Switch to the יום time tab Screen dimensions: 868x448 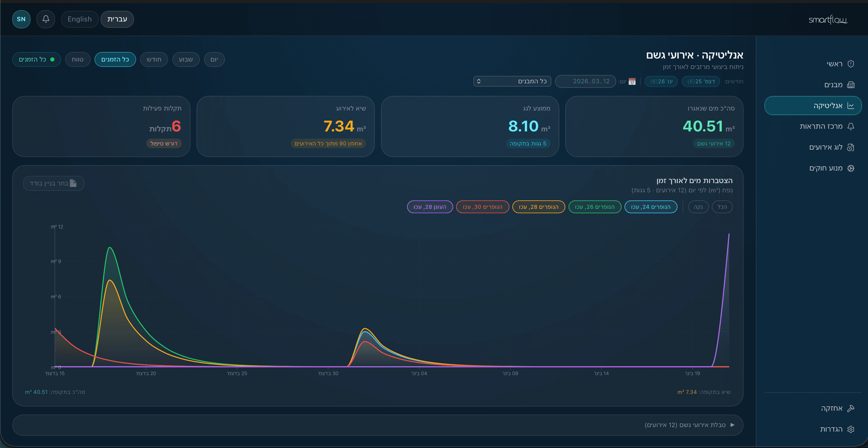click(214, 59)
